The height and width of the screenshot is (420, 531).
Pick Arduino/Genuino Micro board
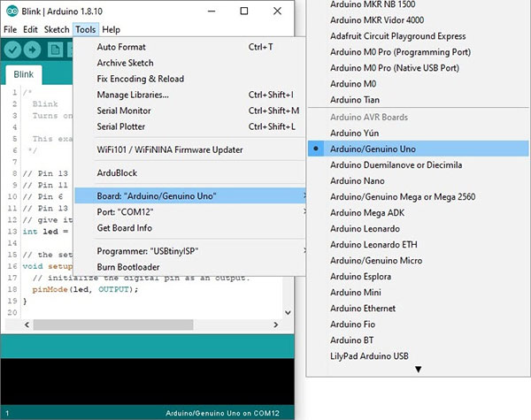tap(419, 260)
